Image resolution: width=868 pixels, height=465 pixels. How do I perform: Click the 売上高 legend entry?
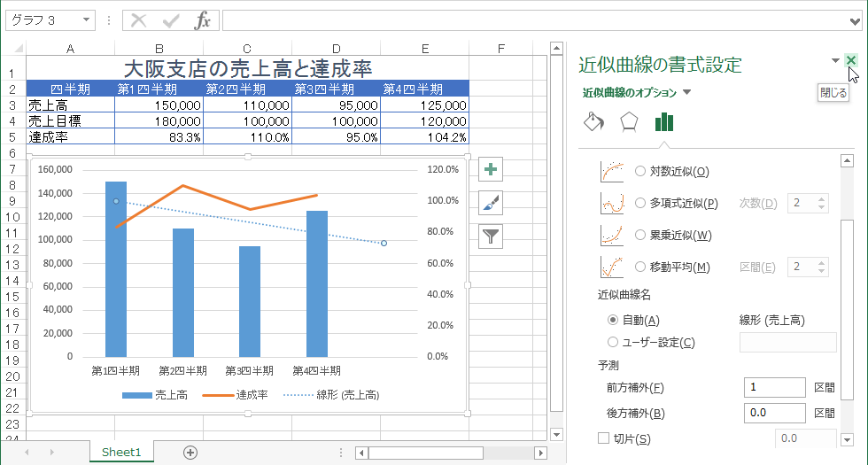pyautogui.click(x=154, y=395)
